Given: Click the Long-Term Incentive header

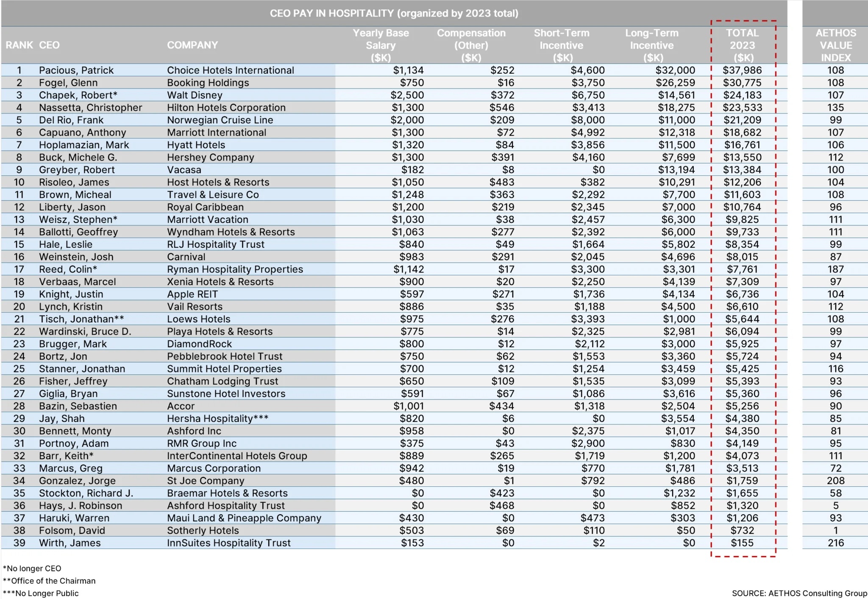Looking at the screenshot, I should click(x=652, y=45).
